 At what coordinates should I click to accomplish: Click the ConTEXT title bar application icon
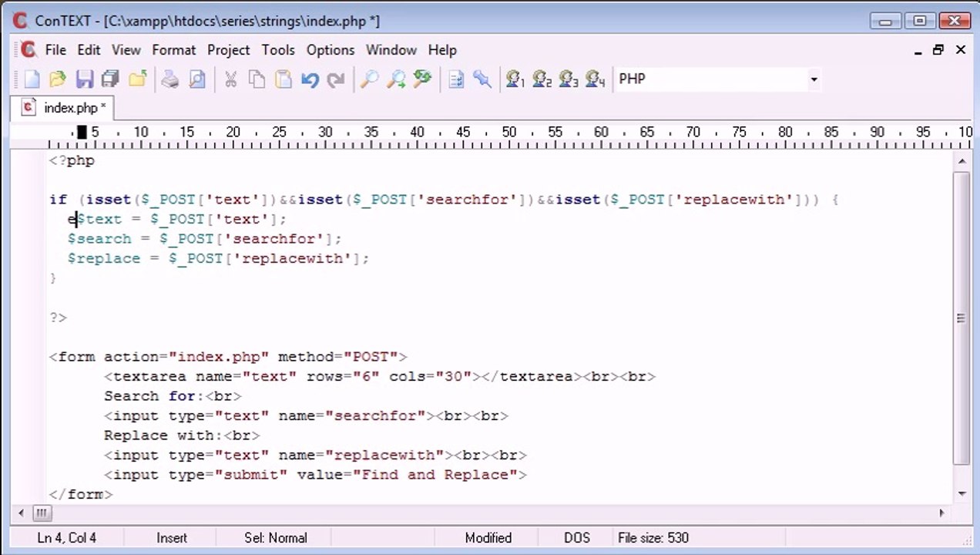coord(20,21)
